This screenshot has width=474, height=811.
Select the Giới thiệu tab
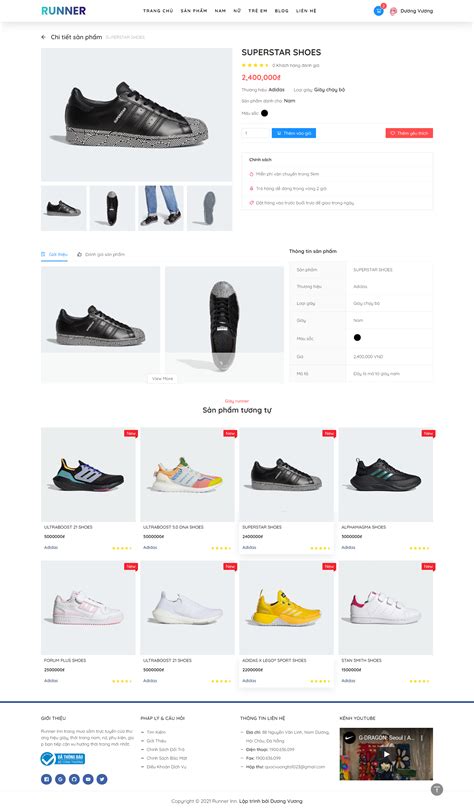coord(54,254)
